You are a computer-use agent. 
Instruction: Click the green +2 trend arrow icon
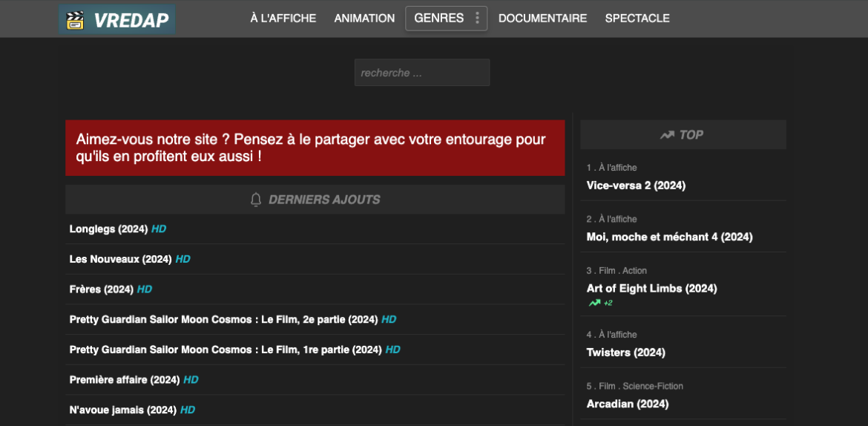click(x=594, y=303)
